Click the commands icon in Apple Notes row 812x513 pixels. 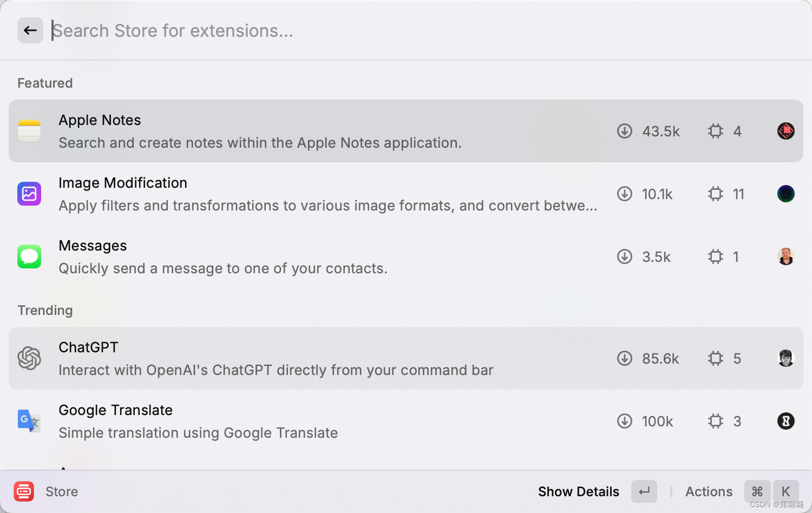[716, 131]
